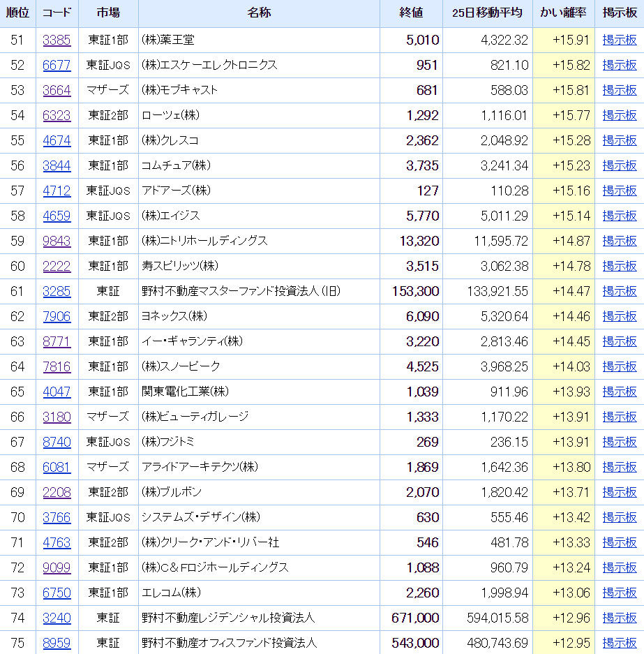
Task: Open stock code 8771 link
Action: (x=57, y=341)
